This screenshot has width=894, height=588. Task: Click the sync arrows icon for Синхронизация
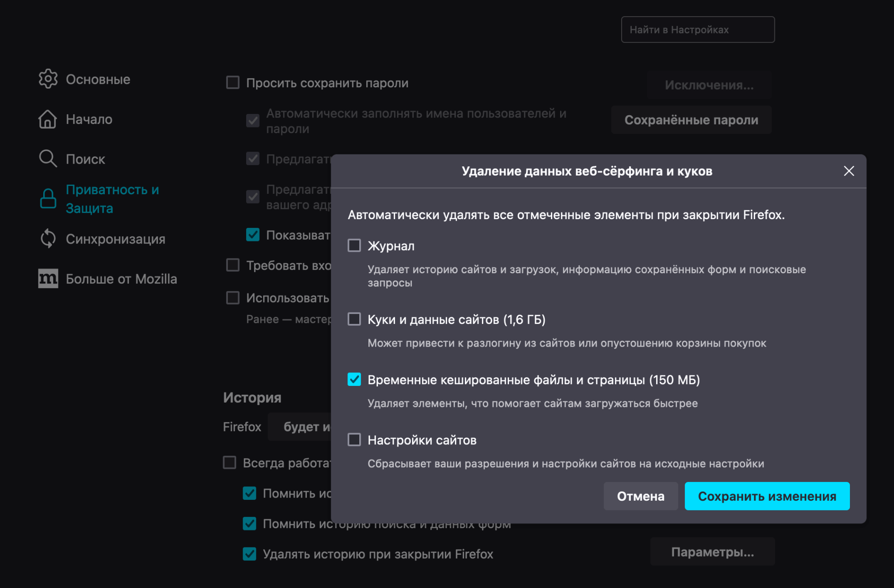(48, 239)
